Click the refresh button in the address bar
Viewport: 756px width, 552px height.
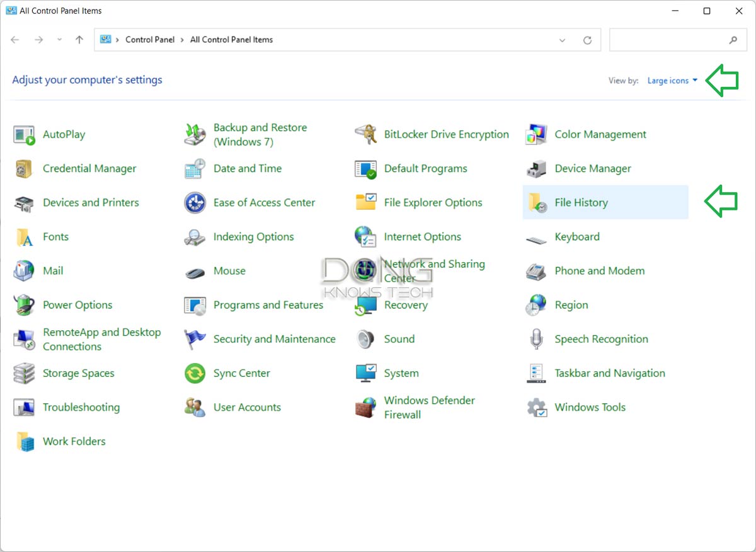click(587, 39)
